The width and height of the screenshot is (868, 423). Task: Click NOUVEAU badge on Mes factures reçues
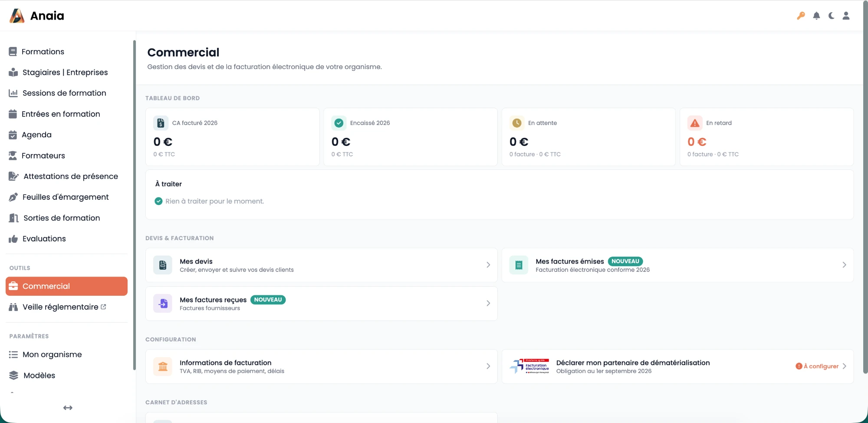pos(268,300)
